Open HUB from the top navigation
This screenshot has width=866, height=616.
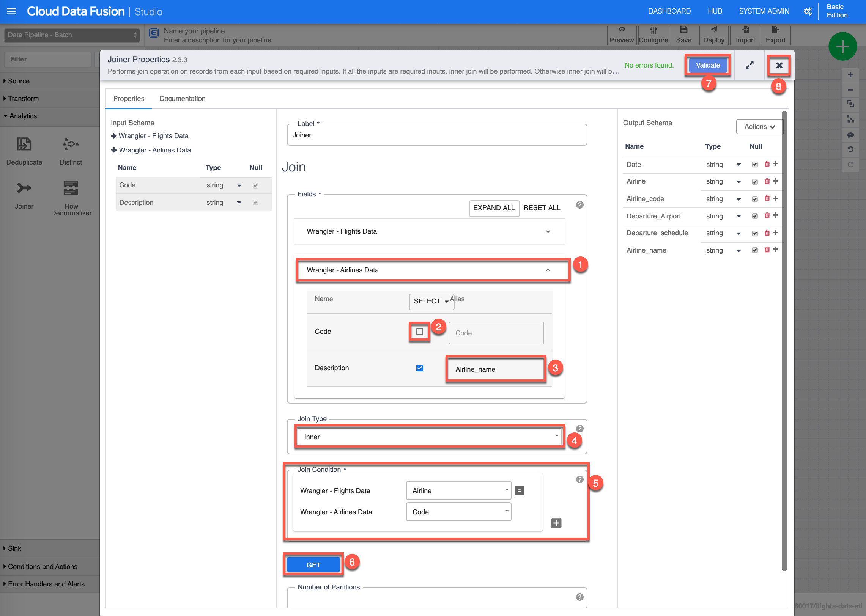click(715, 11)
